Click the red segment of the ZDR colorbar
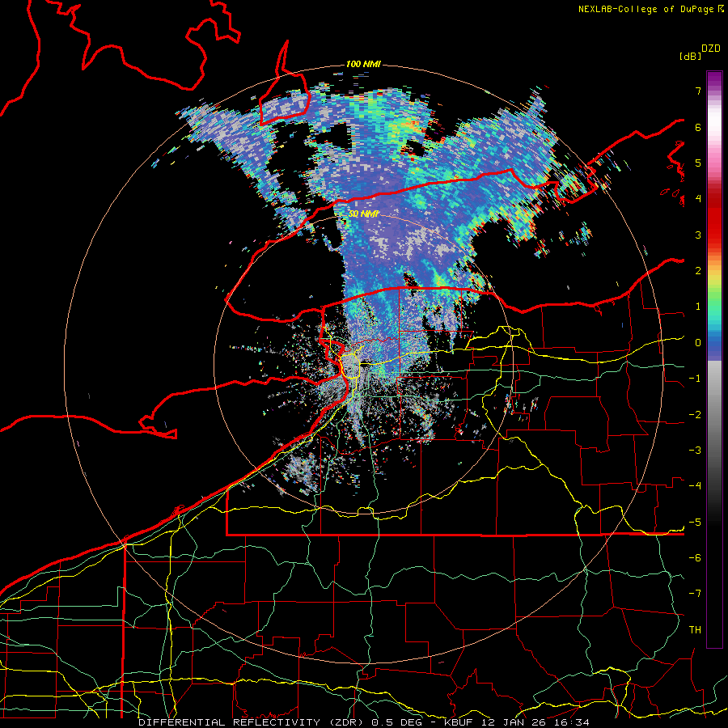Screen dimensions: 728x728 pyautogui.click(x=714, y=218)
